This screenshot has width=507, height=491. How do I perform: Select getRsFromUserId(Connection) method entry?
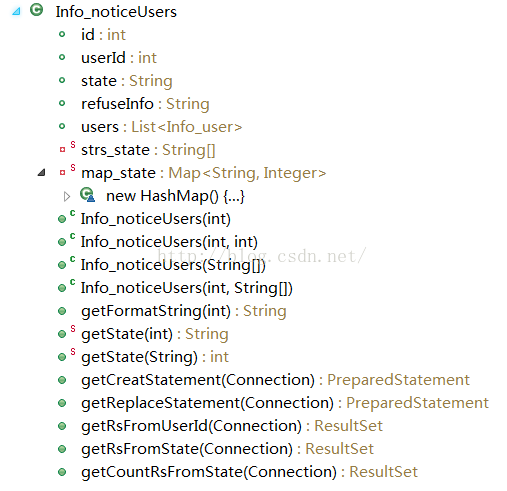[x=232, y=426]
